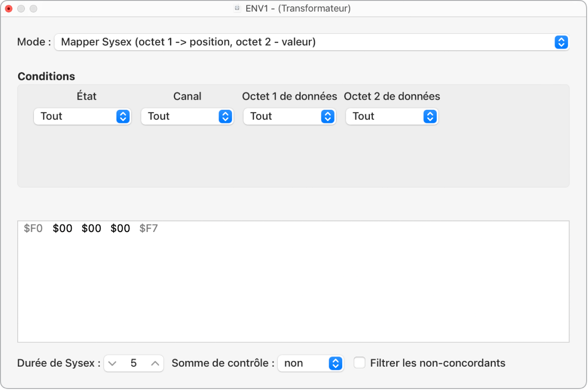Click the $F0 start byte
Viewport: 588px width, 390px height.
(33, 229)
